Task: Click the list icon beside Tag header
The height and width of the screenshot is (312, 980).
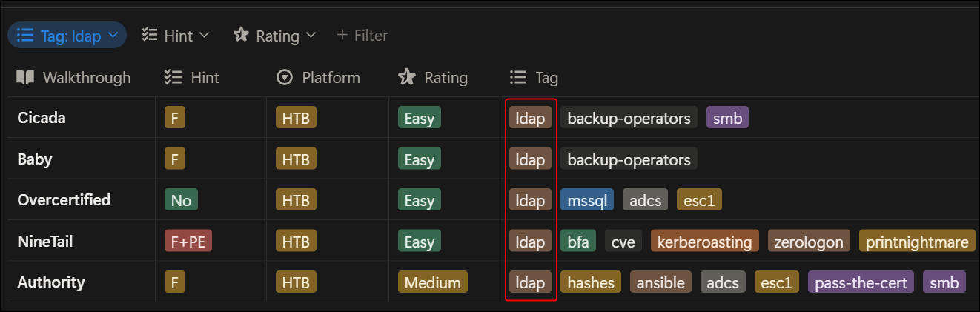Action: click(x=517, y=77)
